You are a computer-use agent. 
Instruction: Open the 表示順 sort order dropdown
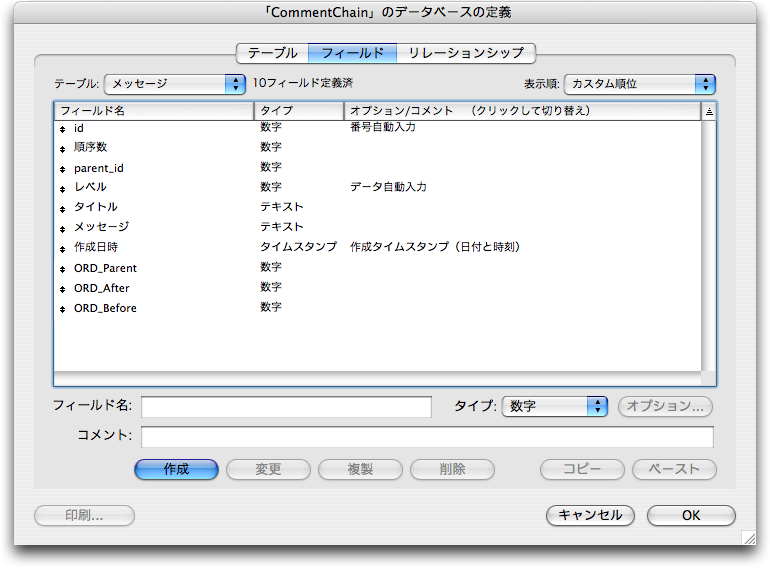pos(640,85)
